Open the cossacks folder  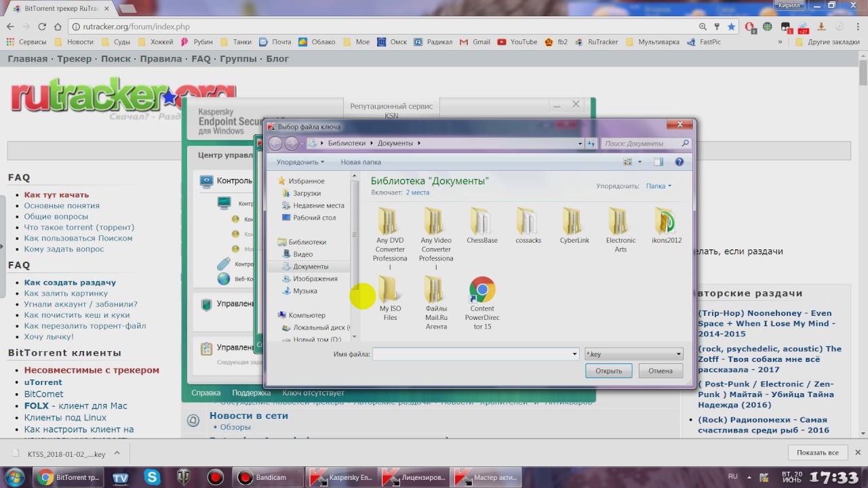[x=528, y=225]
